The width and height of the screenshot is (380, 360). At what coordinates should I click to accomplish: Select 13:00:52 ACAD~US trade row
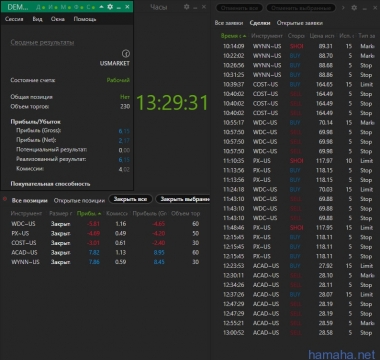tap(299, 333)
